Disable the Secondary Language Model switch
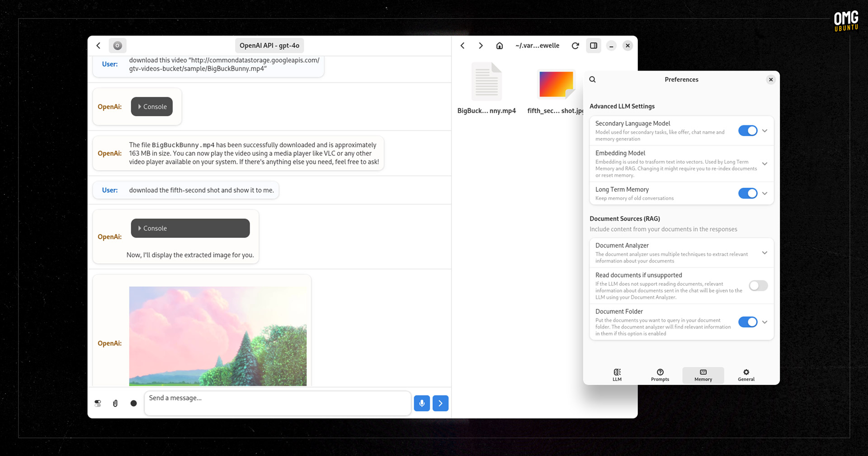Viewport: 868px width, 456px height. tap(747, 131)
